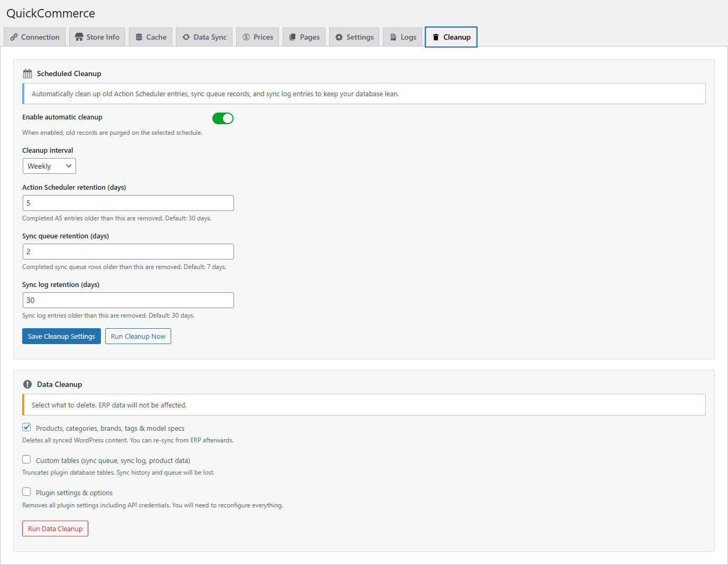
Task: Click the document icon on Logs tab
Action: 393,37
